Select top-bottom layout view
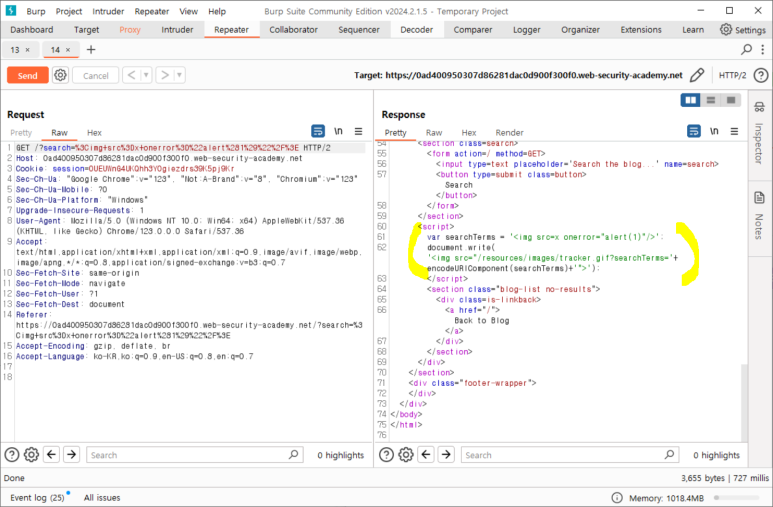The image size is (773, 507). pyautogui.click(x=711, y=100)
